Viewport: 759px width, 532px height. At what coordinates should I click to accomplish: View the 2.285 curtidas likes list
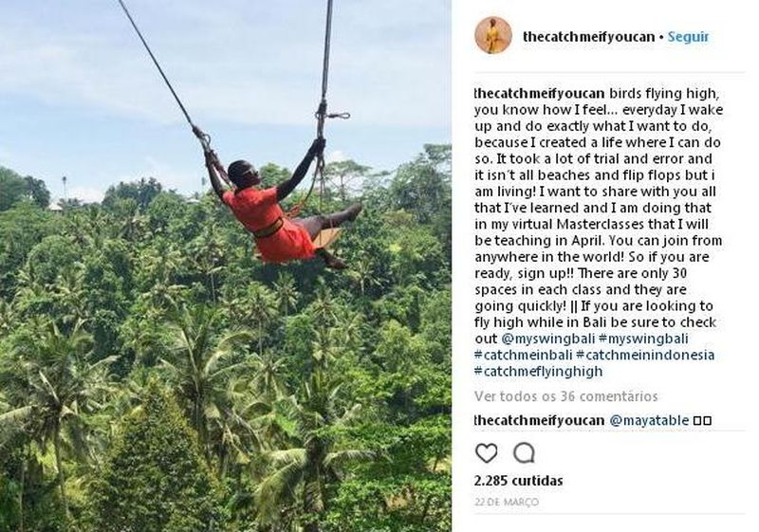pos(518,481)
